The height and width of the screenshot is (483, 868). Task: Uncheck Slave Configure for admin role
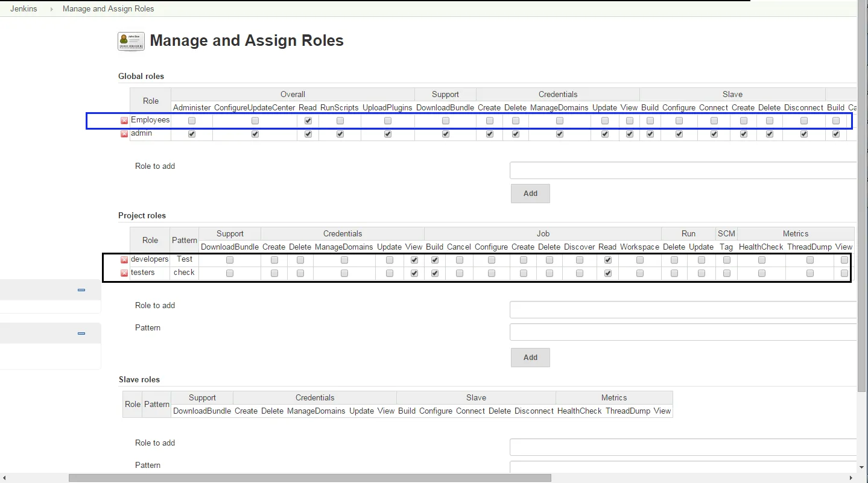click(x=679, y=134)
